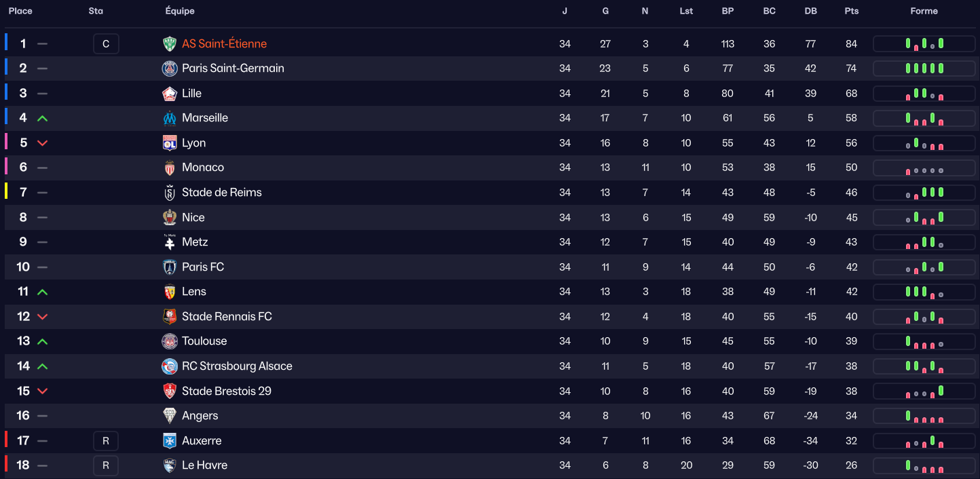The height and width of the screenshot is (479, 980).
Task: Click Auxerre's relegation 'R' status badge
Action: click(x=106, y=441)
